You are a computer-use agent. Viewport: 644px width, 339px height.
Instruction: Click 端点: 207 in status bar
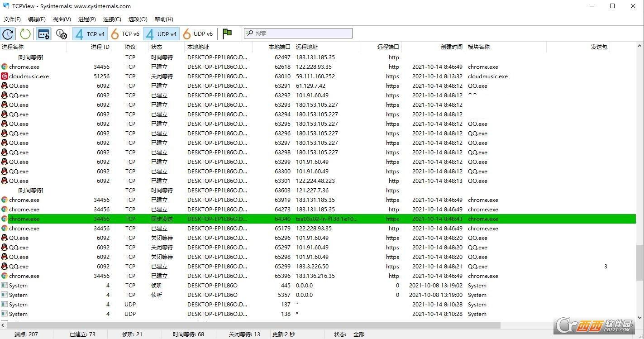[26, 334]
